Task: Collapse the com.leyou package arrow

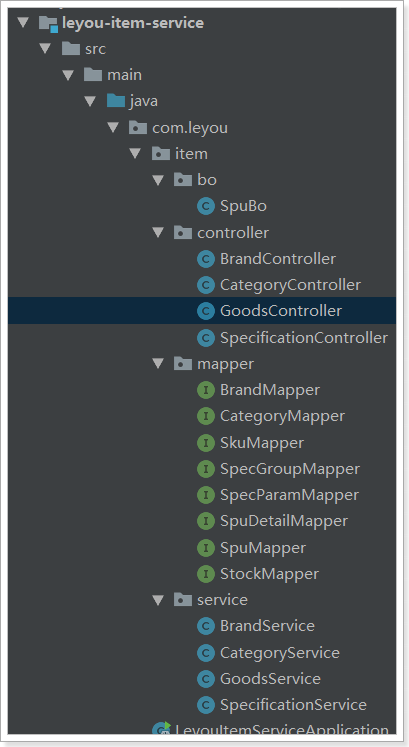Action: pos(113,128)
